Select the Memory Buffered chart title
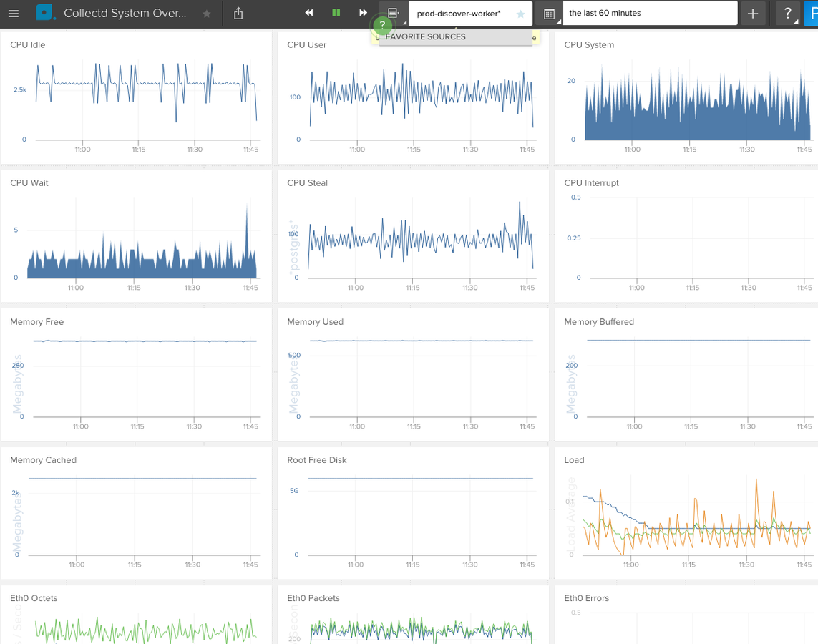The width and height of the screenshot is (818, 644). coord(599,322)
